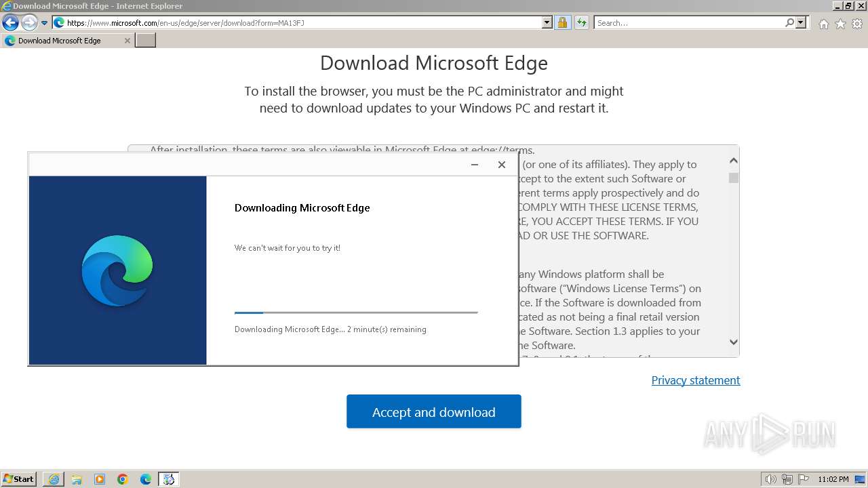Close the Downloading Microsoft Edge dialog

pos(502,165)
